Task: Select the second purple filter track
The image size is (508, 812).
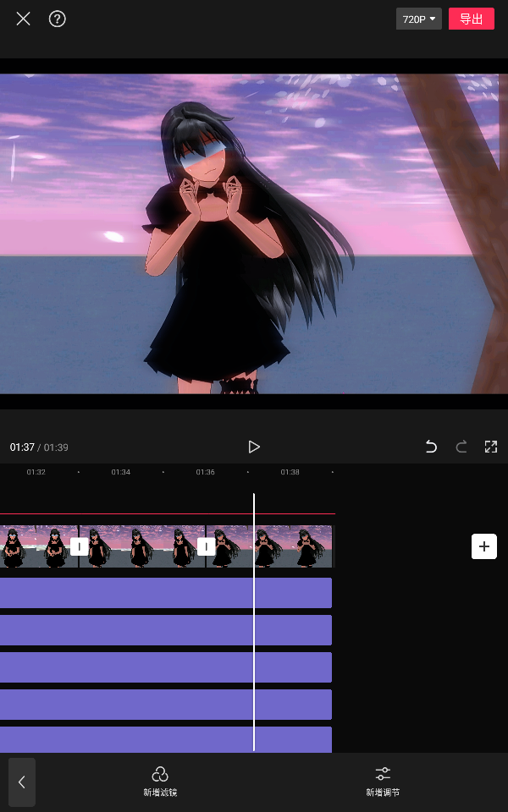Action: 165,630
